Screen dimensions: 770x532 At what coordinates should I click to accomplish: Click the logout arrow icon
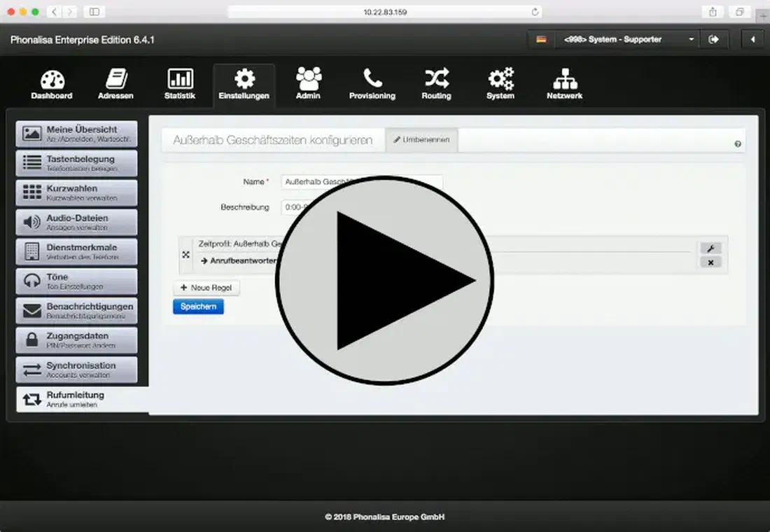click(713, 39)
